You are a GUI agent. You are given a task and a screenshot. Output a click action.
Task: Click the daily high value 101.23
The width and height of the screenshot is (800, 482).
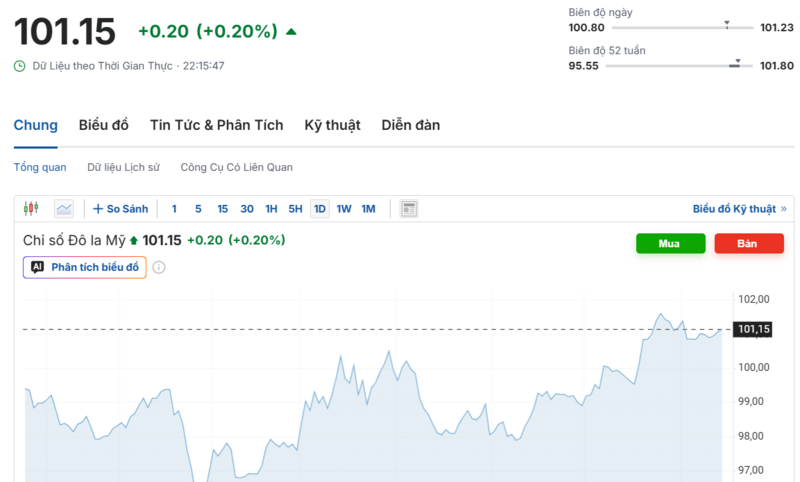(x=777, y=28)
